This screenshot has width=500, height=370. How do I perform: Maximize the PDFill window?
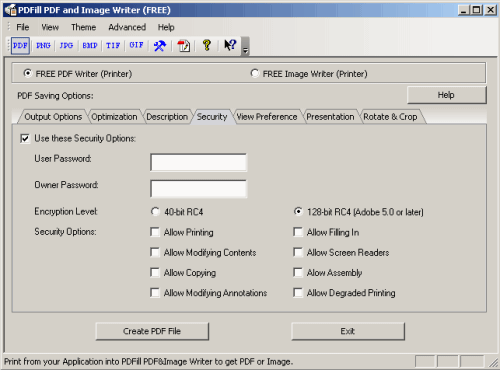click(477, 10)
